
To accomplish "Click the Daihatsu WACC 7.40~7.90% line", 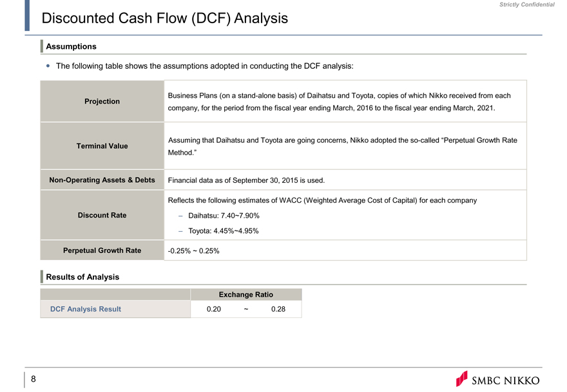I will [224, 215].
